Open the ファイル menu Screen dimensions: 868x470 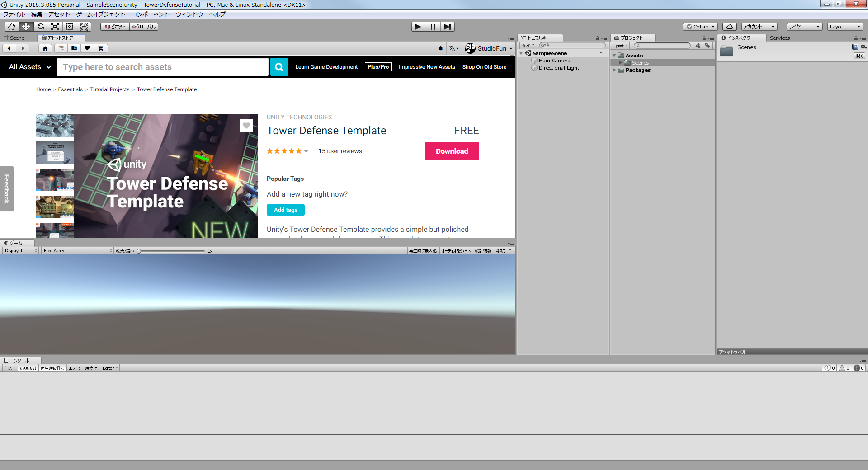[x=14, y=14]
